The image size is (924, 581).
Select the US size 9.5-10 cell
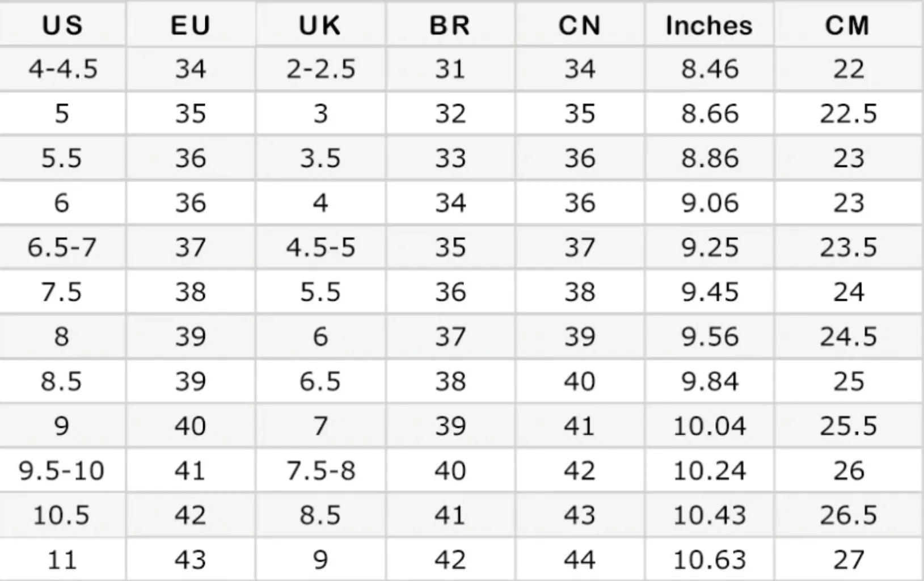coord(62,470)
